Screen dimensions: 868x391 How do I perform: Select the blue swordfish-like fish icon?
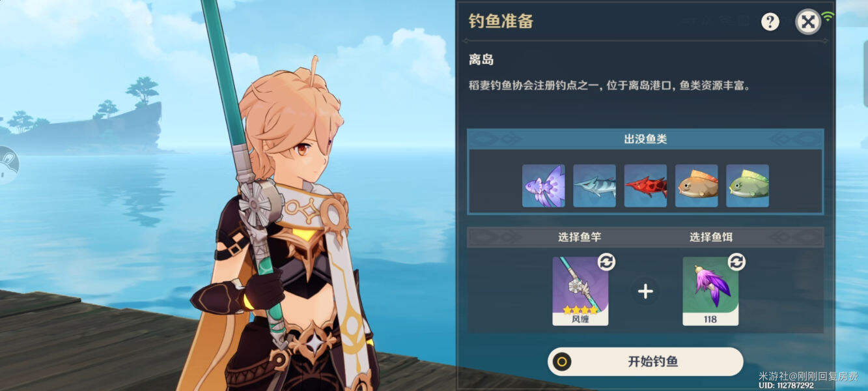(x=595, y=186)
